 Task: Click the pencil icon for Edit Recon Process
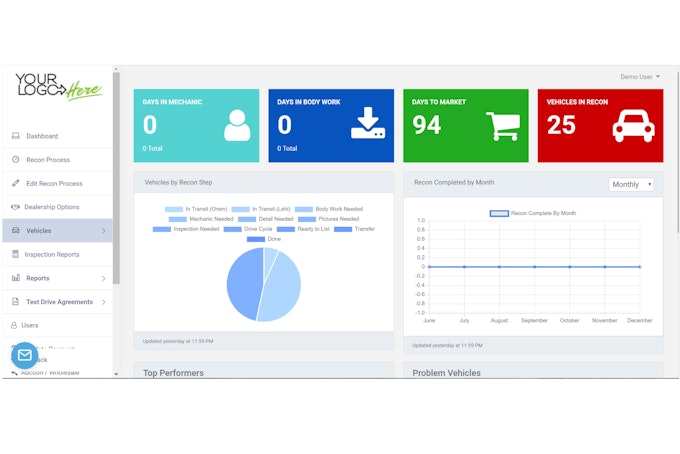pyautogui.click(x=16, y=184)
